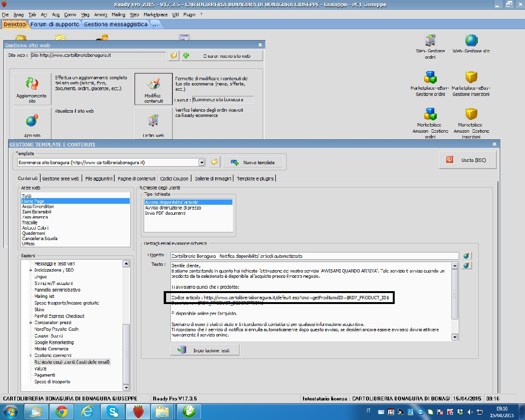Viewport: 525px width, 420px height.
Task: Select Google Remarketing section
Action: [x=54, y=342]
